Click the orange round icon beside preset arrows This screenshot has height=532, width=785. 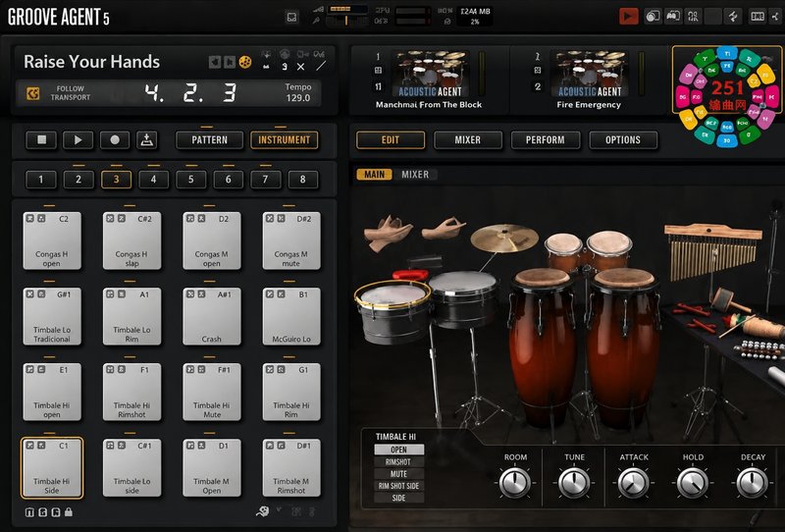pos(244,62)
